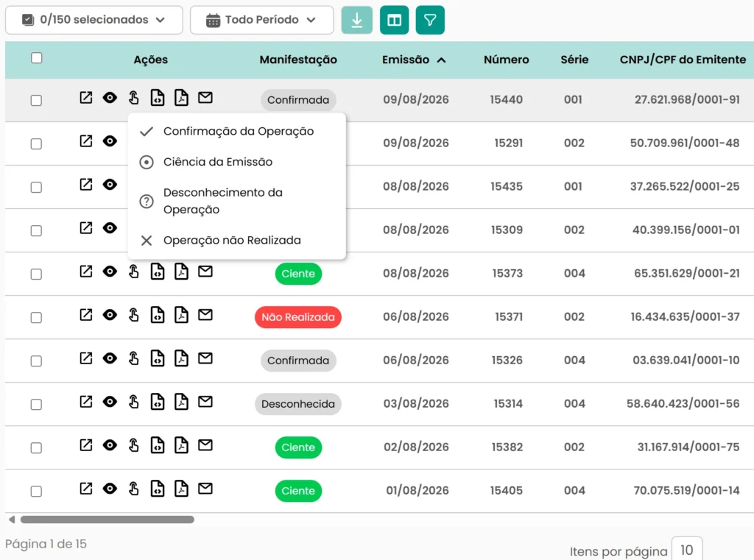Select the row checkbox for invoice 15405

tap(36, 492)
